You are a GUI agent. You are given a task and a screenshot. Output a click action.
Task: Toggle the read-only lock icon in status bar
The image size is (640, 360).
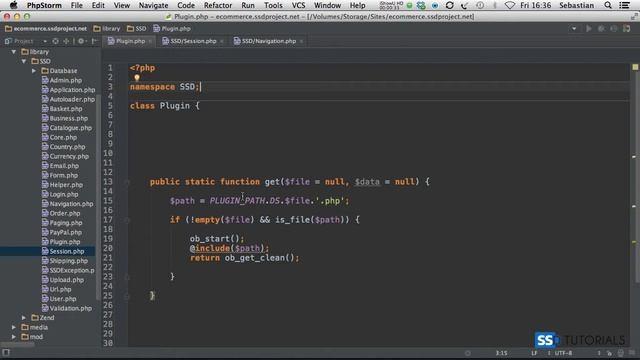tap(609, 353)
